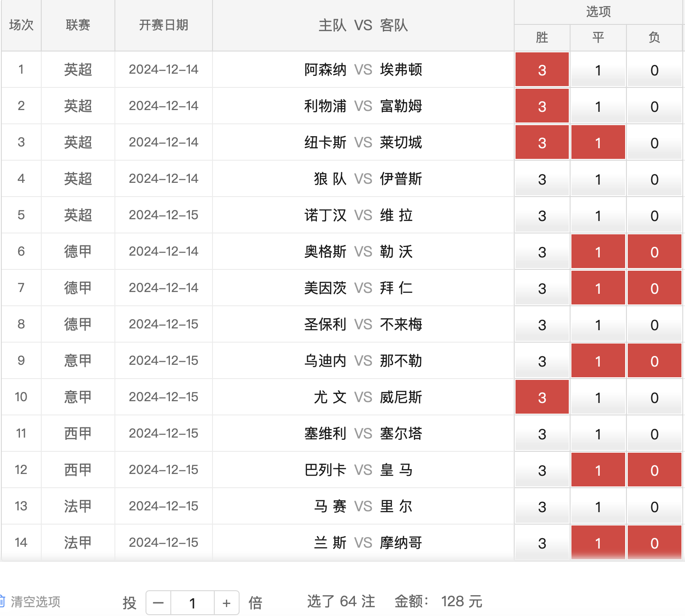Image resolution: width=685 pixels, height=616 pixels.
Task: Deselect 负 for 奥格斯 vs 勒沃
Action: click(x=654, y=252)
